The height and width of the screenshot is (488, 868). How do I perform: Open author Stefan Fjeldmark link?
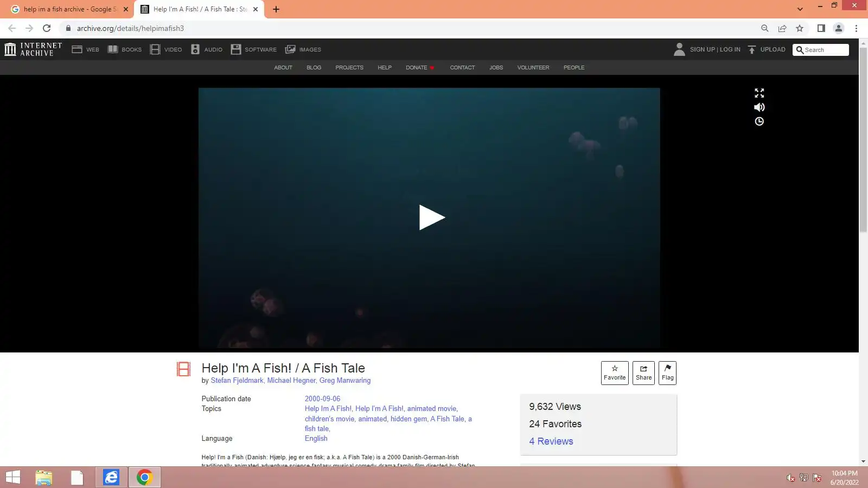coord(237,381)
